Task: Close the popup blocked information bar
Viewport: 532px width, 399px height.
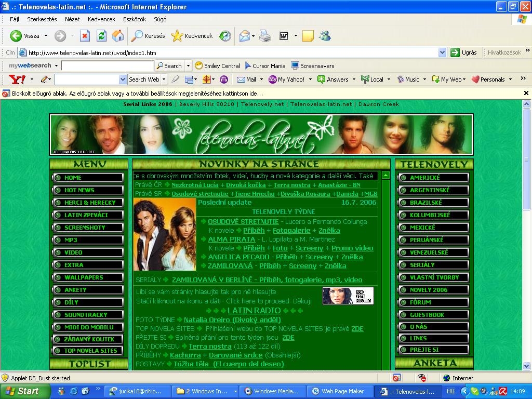Action: click(x=526, y=93)
